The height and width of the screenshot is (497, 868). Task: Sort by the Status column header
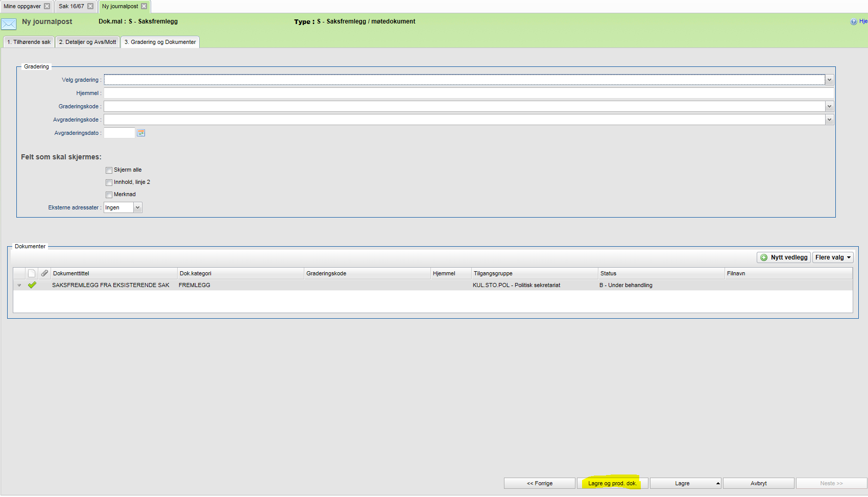pyautogui.click(x=661, y=273)
